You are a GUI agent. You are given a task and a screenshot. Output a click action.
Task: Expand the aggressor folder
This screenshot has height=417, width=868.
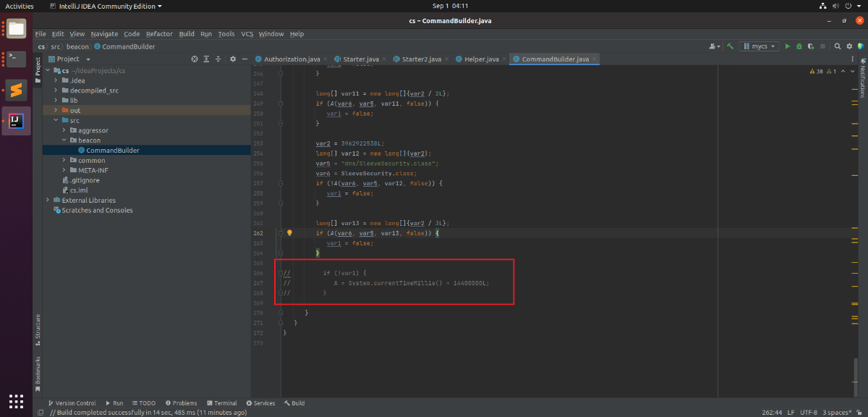point(64,130)
